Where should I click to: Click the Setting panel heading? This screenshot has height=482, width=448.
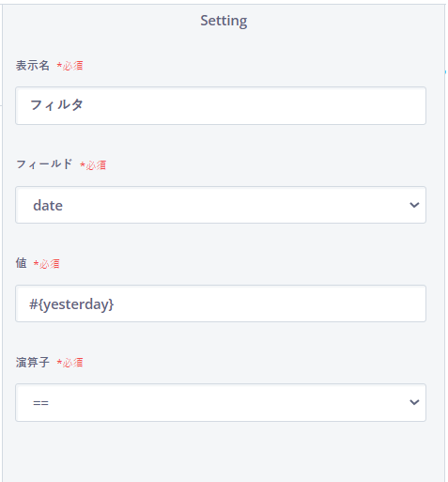(x=224, y=21)
